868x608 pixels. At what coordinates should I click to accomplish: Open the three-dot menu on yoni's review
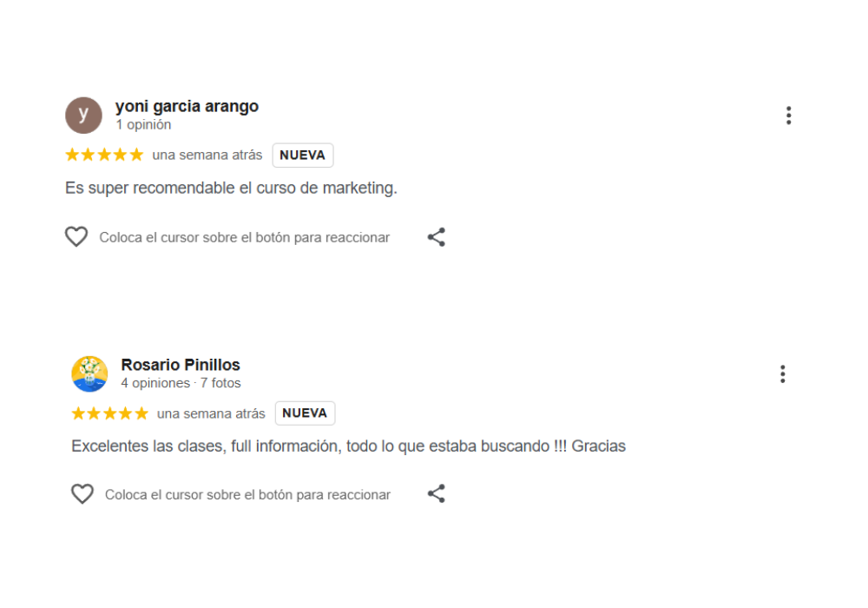coord(789,114)
